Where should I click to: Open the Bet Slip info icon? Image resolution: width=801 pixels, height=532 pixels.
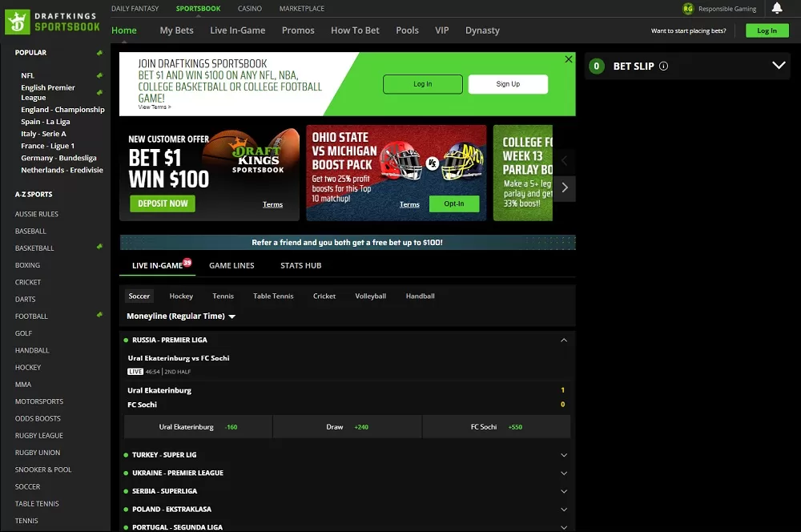coord(663,66)
